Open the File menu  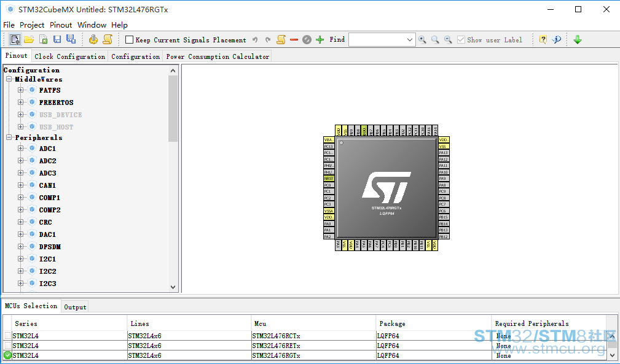pyautogui.click(x=9, y=25)
